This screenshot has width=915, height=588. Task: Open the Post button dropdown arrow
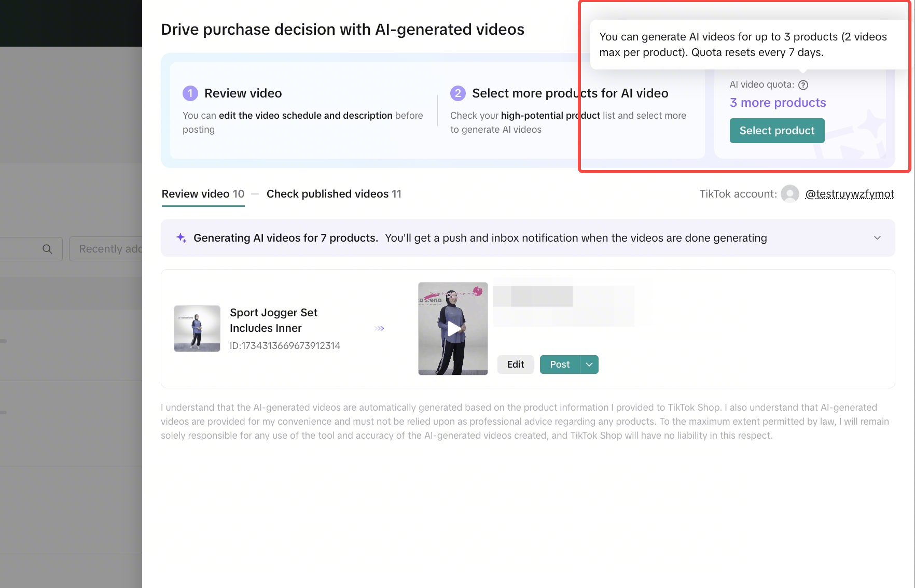pyautogui.click(x=589, y=365)
